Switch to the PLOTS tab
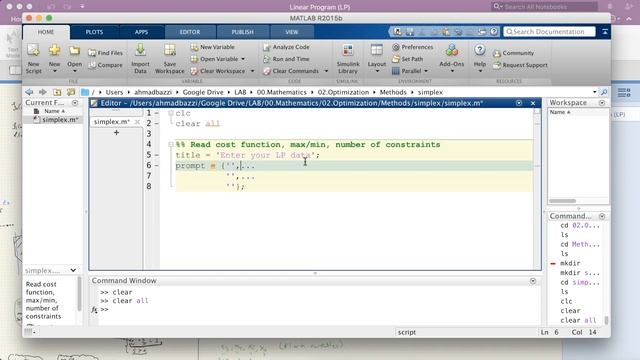This screenshot has width=640, height=360. (x=94, y=32)
